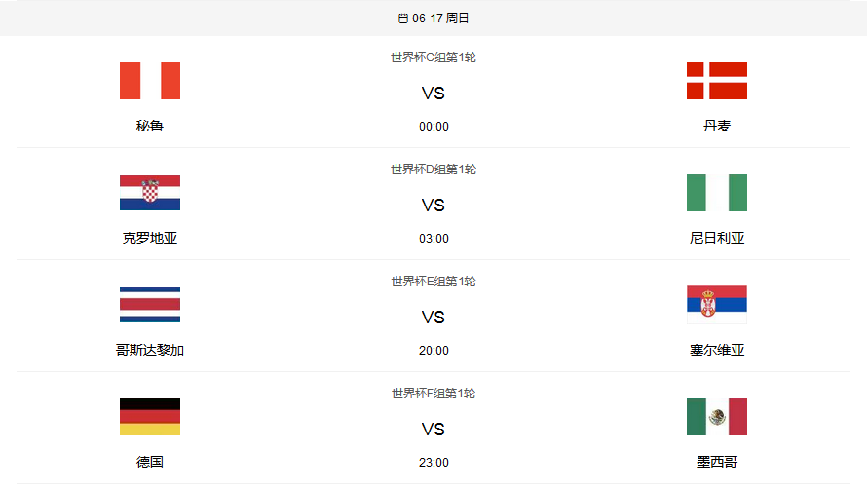Select team name 哥斯达黎加
Viewport: 868px width, 488px height.
(x=150, y=350)
